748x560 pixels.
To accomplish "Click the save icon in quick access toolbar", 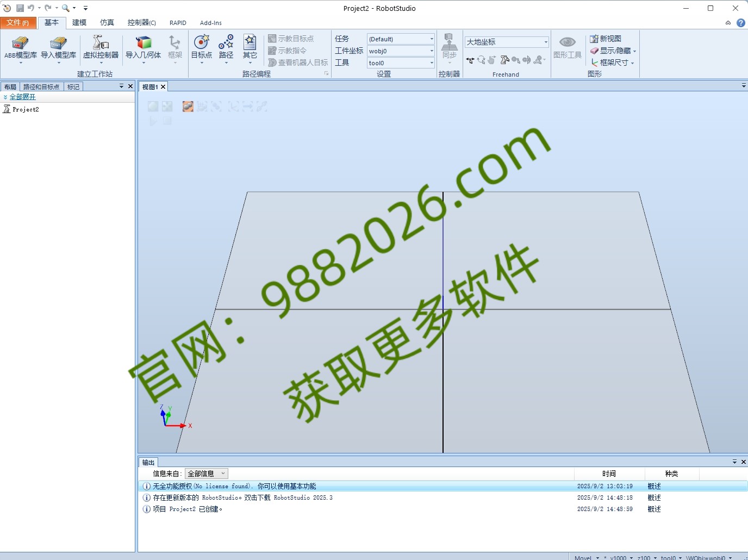I will coord(20,8).
